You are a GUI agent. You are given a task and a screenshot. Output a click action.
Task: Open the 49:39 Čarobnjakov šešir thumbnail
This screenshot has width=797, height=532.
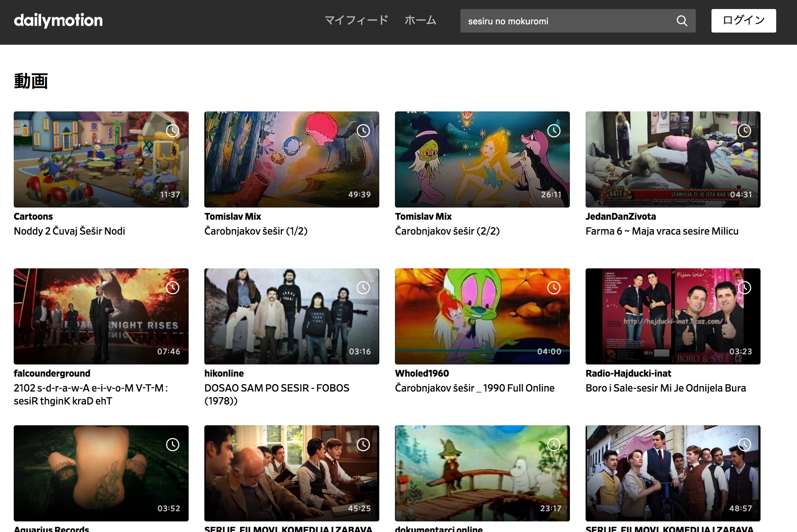[x=292, y=159]
